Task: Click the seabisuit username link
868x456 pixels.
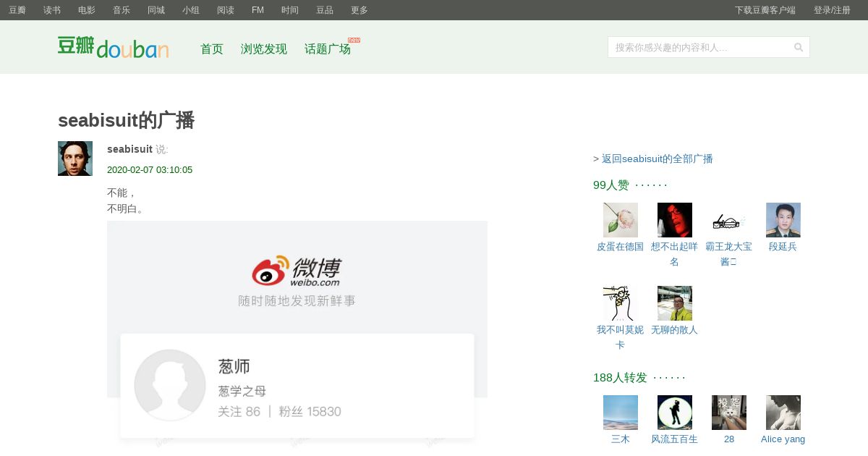Action: pos(129,149)
